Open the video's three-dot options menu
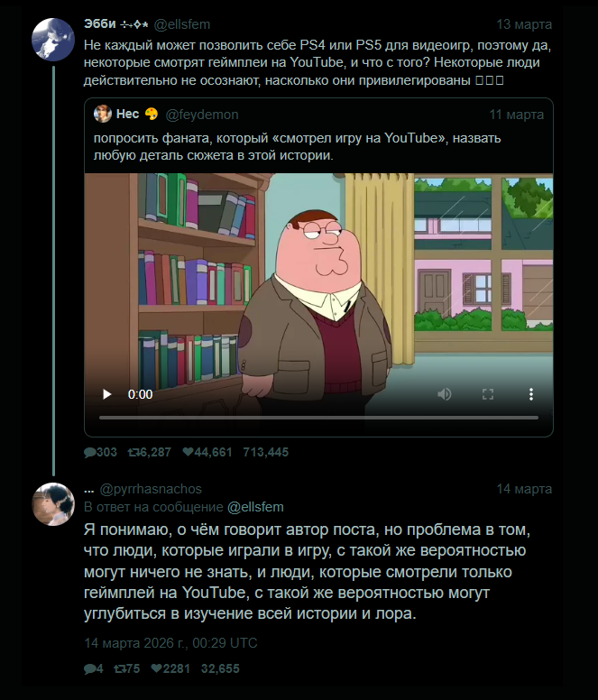The width and height of the screenshot is (598, 700). pyautogui.click(x=531, y=394)
